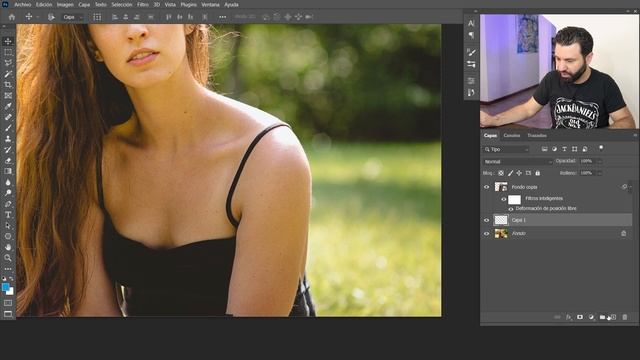Collapse Fondo copia smart filters arrow
Screen dimensions: 640x360
coord(630,187)
